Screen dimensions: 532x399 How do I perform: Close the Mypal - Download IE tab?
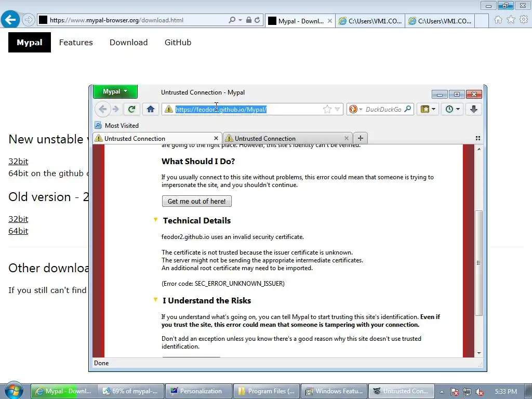click(330, 21)
